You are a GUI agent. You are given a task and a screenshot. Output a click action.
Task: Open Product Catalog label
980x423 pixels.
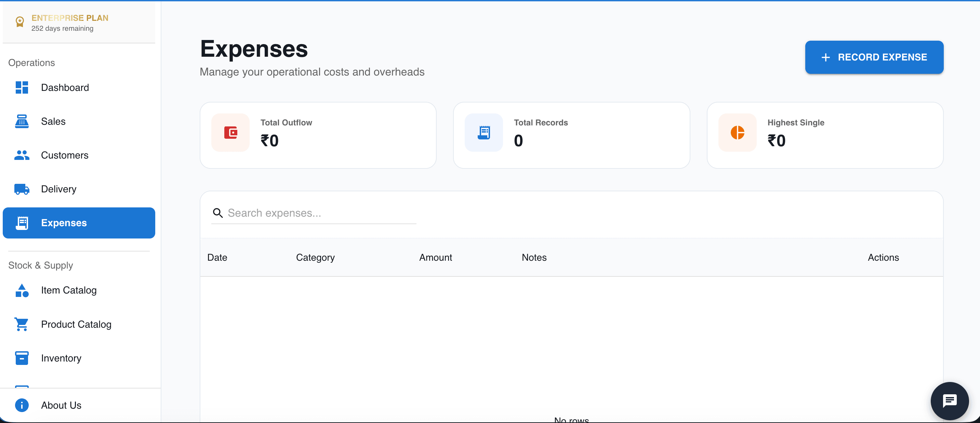coord(76,324)
